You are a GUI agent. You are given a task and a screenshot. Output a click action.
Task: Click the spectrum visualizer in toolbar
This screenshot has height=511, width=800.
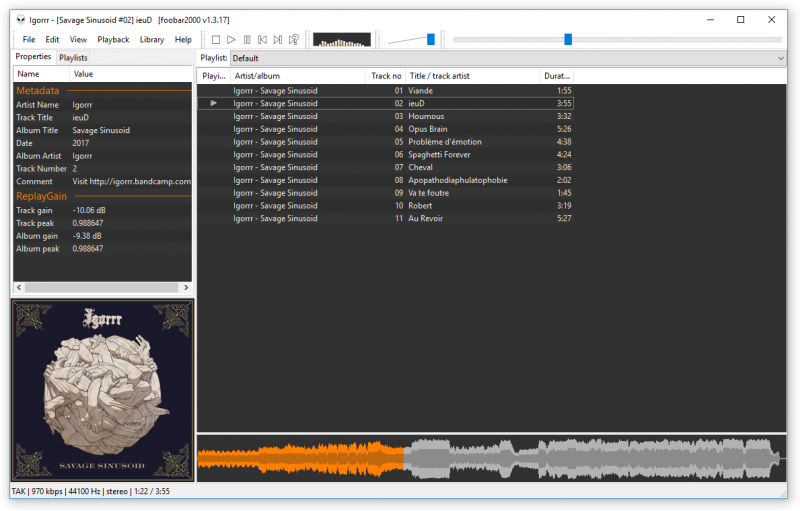pyautogui.click(x=342, y=40)
